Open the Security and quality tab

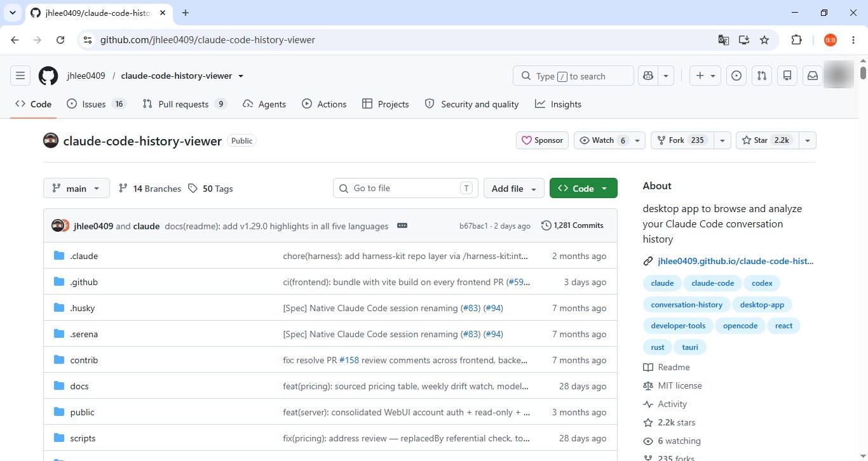[x=471, y=104]
